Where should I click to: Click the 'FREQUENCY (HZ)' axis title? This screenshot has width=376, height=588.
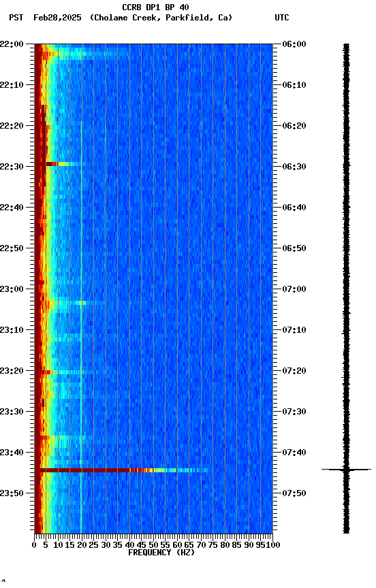(161, 553)
